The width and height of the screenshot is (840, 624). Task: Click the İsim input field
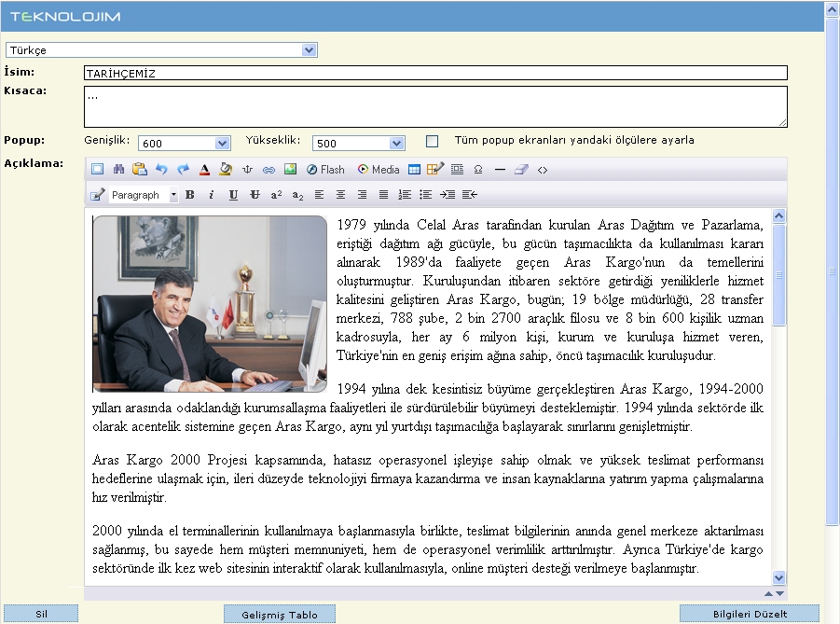point(435,73)
